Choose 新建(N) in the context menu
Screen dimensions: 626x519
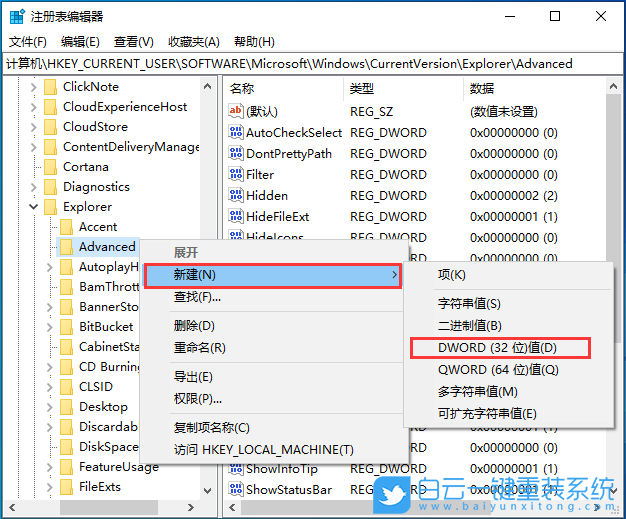273,275
